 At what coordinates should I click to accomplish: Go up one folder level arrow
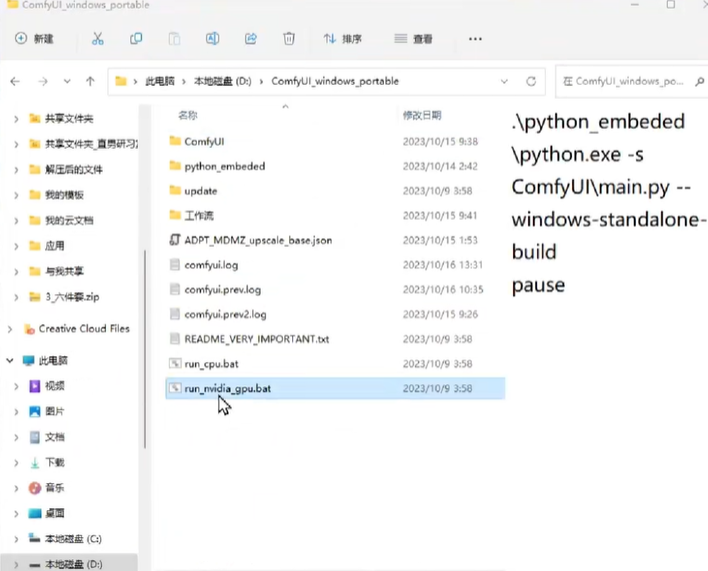tap(90, 82)
